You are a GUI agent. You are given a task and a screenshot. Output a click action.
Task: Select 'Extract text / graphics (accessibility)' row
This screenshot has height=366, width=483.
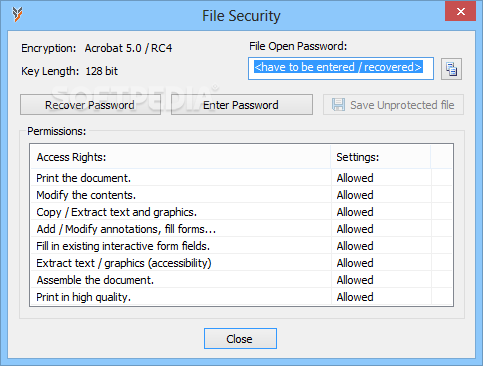(x=241, y=263)
